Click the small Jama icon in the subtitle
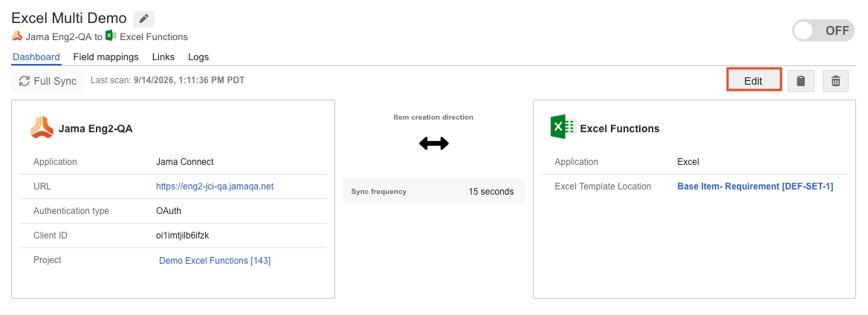The image size is (868, 315). [17, 36]
